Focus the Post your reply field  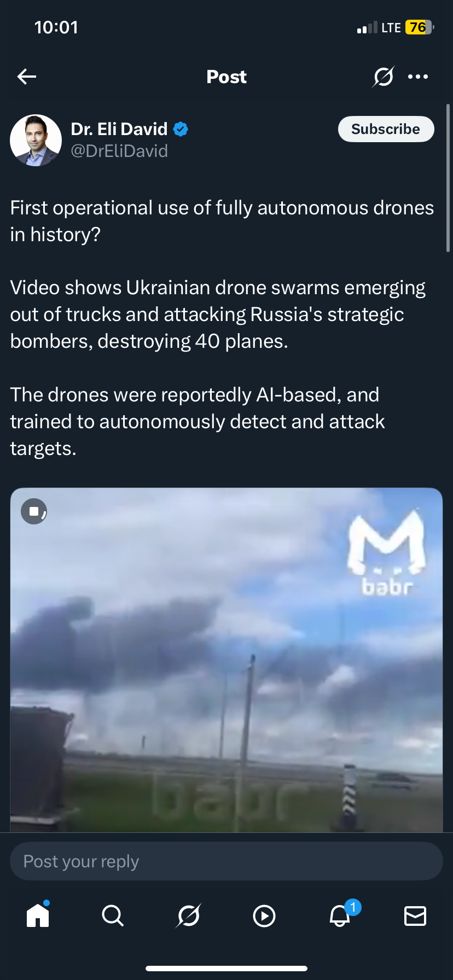(x=226, y=861)
